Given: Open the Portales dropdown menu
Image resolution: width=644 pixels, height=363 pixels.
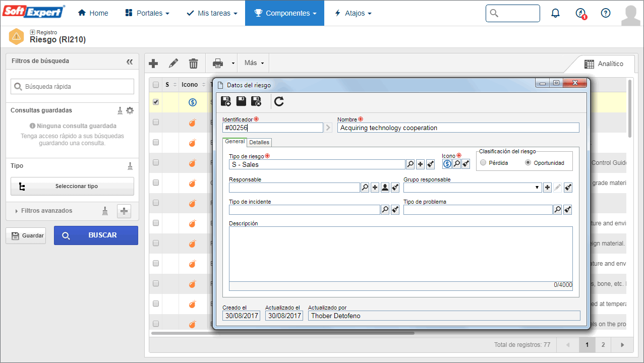Looking at the screenshot, I should 147,13.
